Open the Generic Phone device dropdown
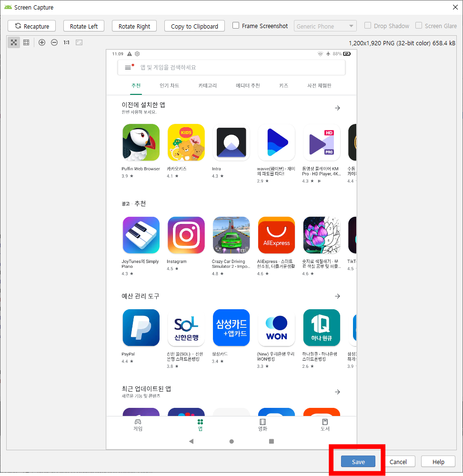The width and height of the screenshot is (463, 476). (x=325, y=26)
